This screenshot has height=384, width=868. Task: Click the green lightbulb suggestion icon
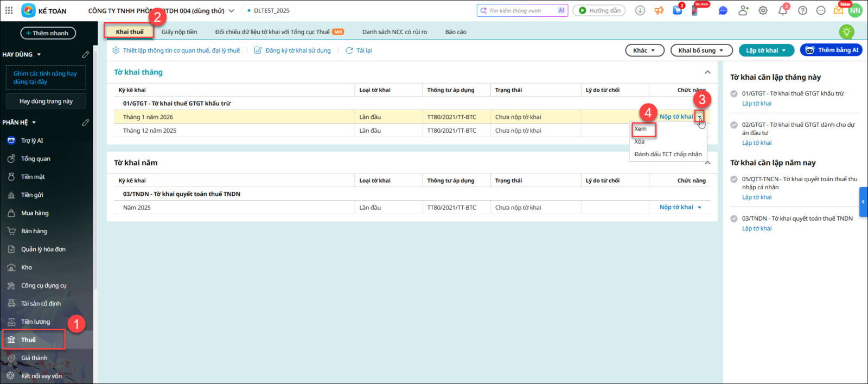[x=846, y=32]
